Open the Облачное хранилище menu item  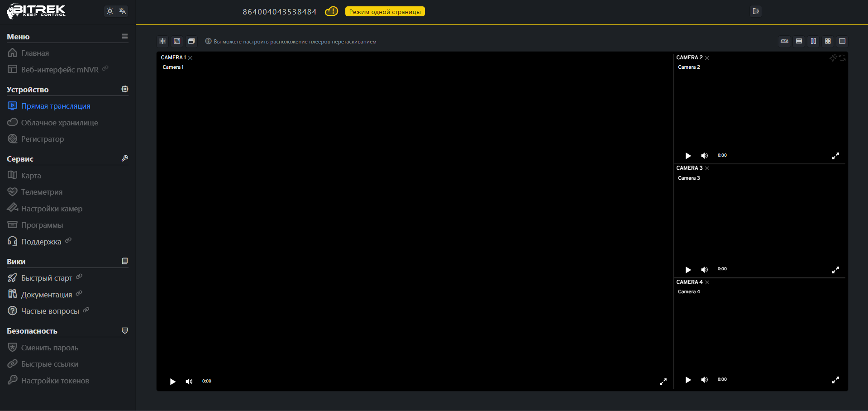coord(59,123)
